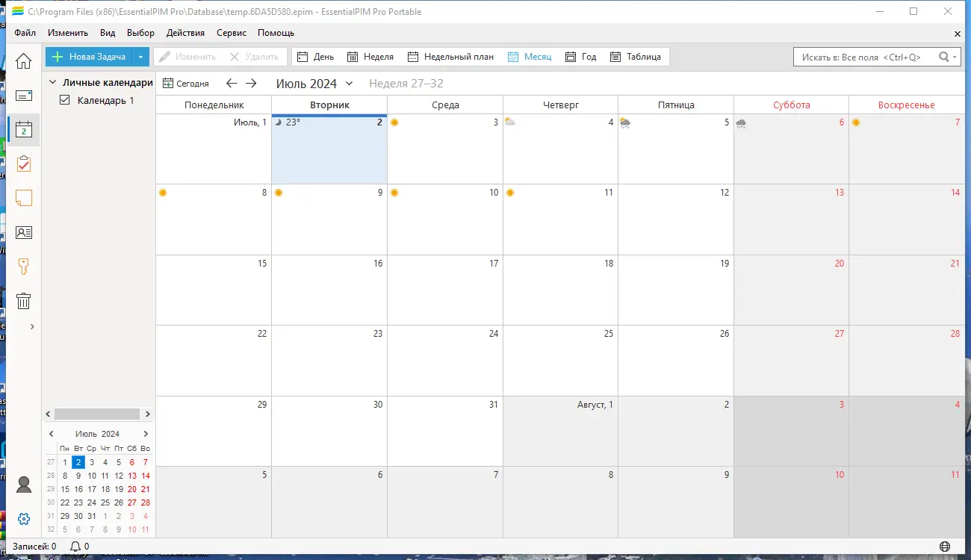This screenshot has width=971, height=560.
Task: Click the rain shower icon on July 5
Action: pyautogui.click(x=625, y=122)
